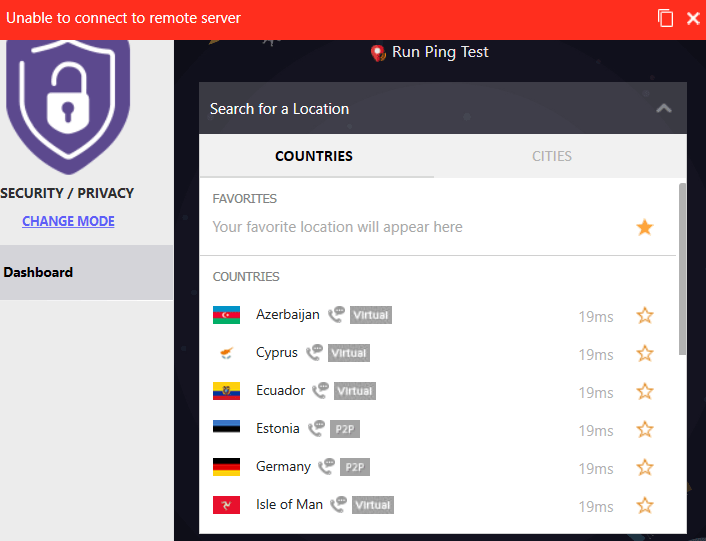
Task: Click the 19ms ping value for Ecuador
Action: pyautogui.click(x=596, y=392)
